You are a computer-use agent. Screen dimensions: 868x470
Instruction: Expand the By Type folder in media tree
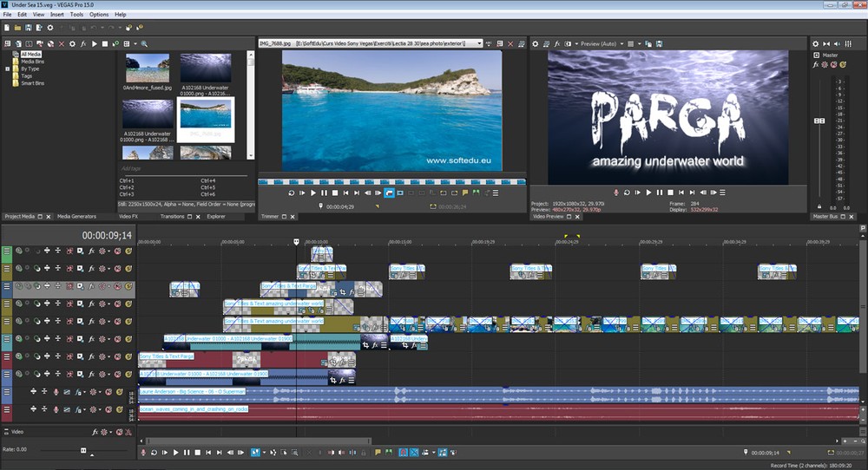tap(7, 69)
